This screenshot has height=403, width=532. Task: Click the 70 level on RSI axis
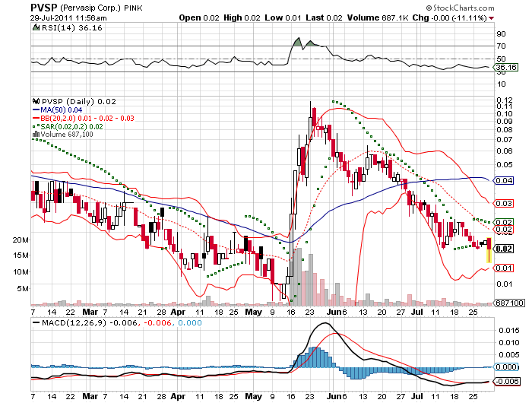(501, 46)
